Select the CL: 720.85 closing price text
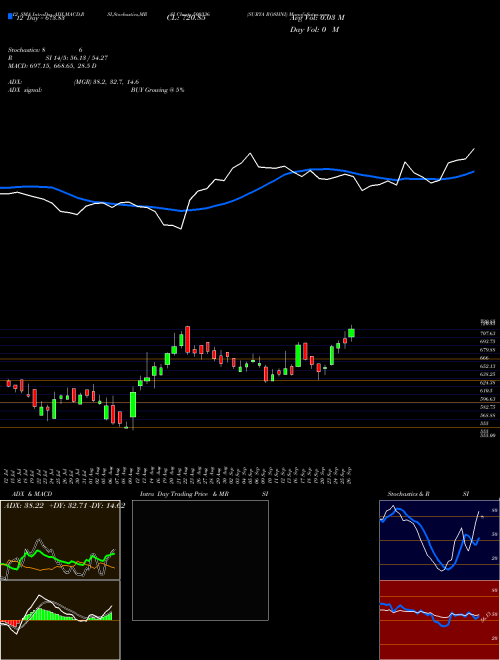Viewport: 500px width, 660px height. [185, 19]
